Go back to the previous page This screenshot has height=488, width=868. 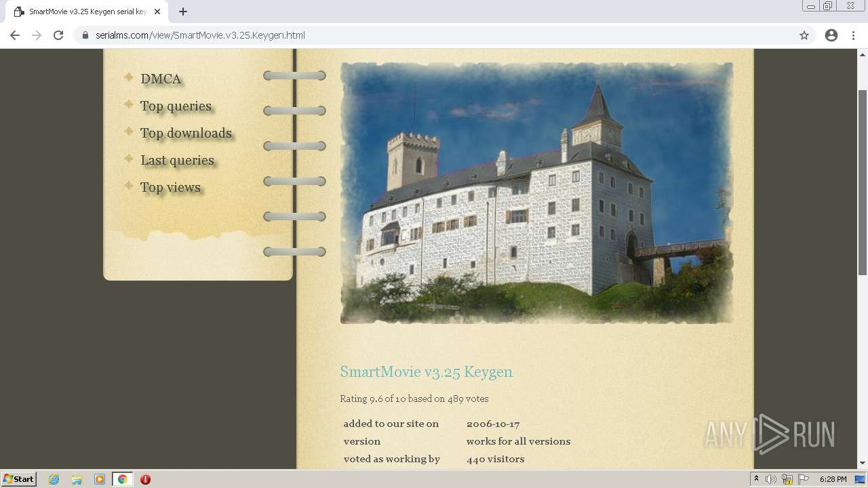[15, 35]
